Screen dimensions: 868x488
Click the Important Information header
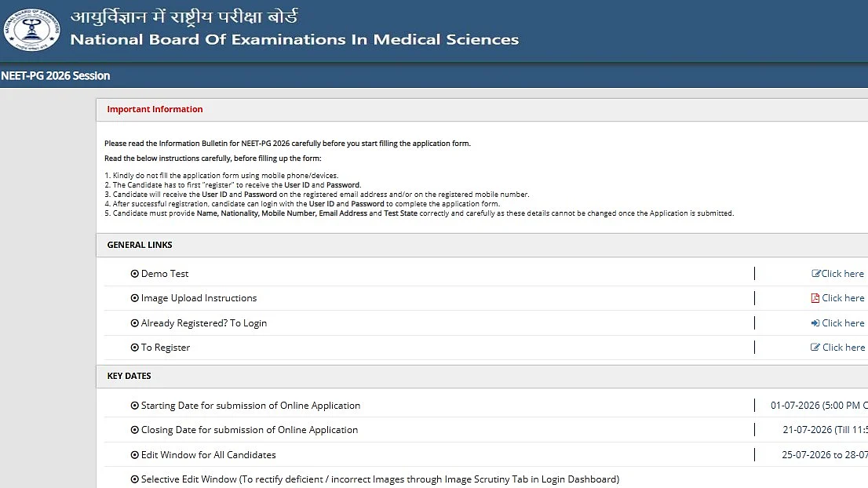pos(155,109)
